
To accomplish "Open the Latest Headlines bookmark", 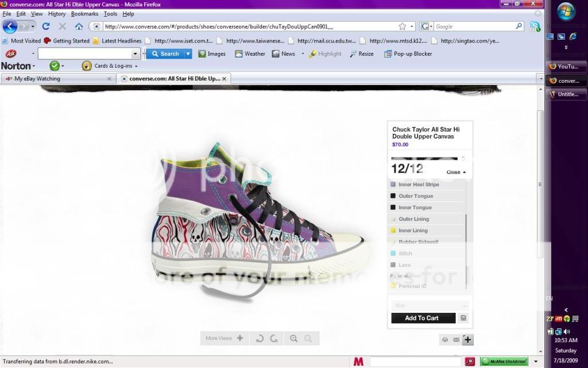I will pos(117,41).
